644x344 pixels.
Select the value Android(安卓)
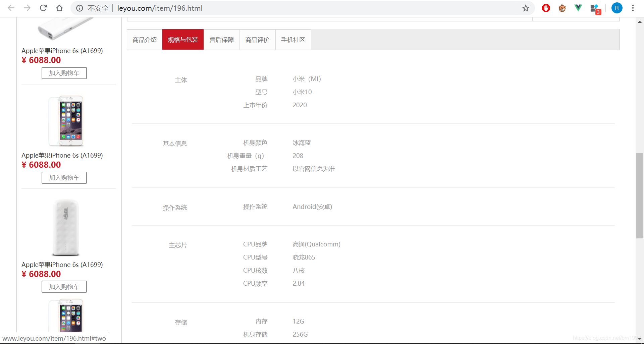click(x=312, y=207)
